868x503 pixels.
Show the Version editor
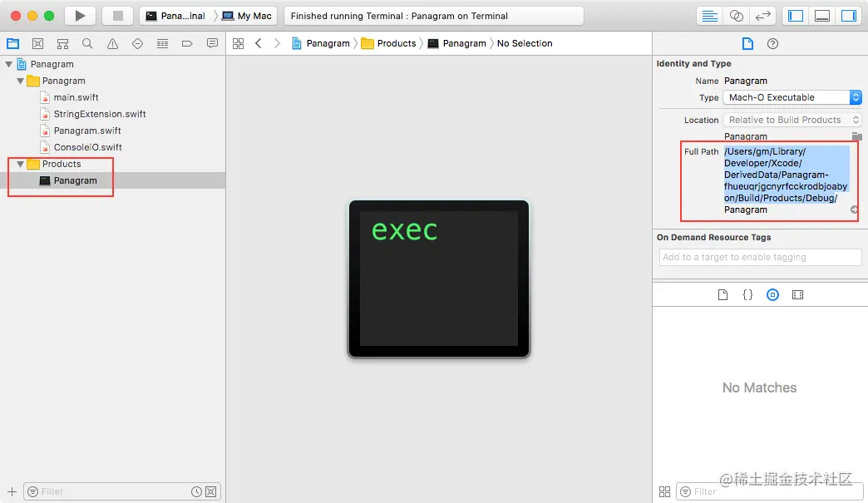tap(762, 16)
